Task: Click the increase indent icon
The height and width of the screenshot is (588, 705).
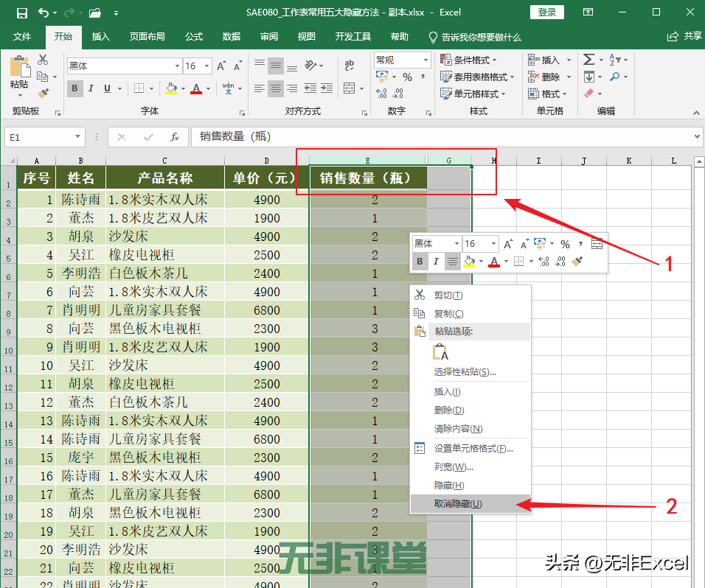Action: [327, 88]
